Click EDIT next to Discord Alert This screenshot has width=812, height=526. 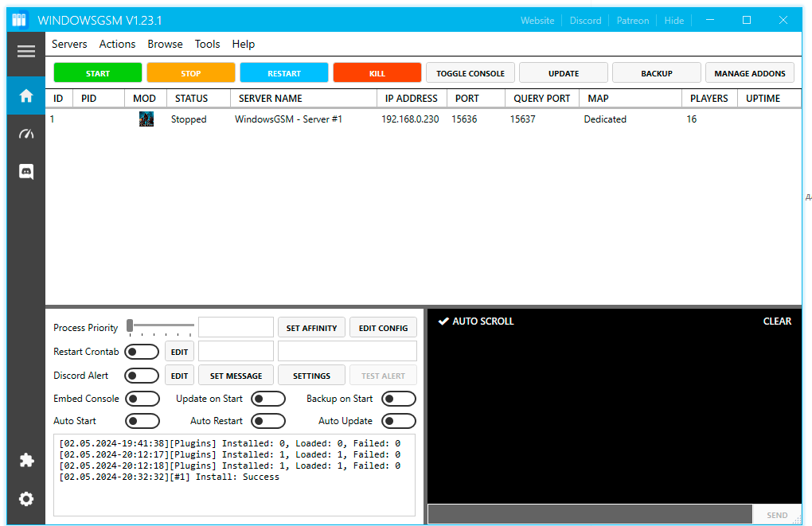click(x=180, y=376)
